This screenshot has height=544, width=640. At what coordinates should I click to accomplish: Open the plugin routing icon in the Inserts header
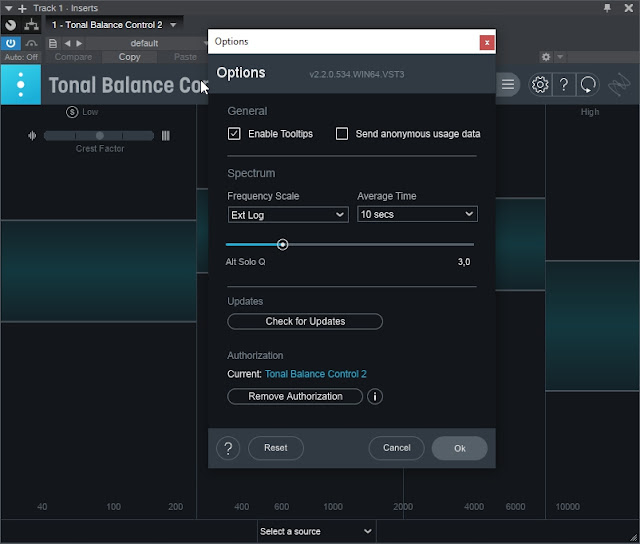point(31,25)
